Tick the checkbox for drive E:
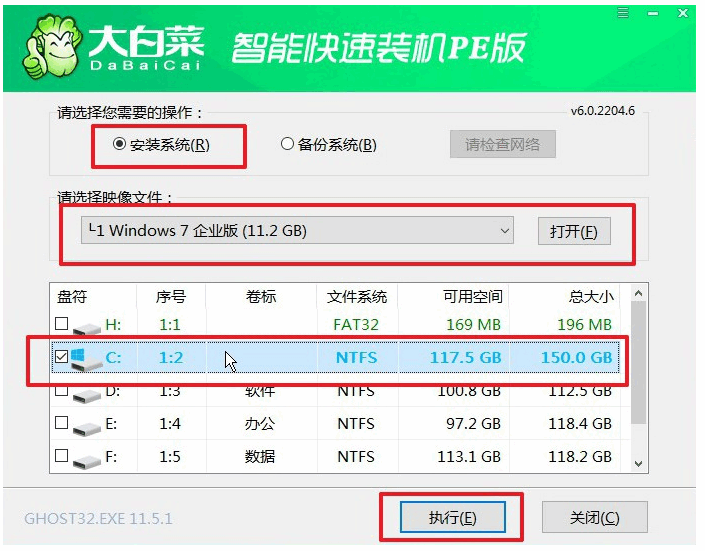 click(62, 423)
